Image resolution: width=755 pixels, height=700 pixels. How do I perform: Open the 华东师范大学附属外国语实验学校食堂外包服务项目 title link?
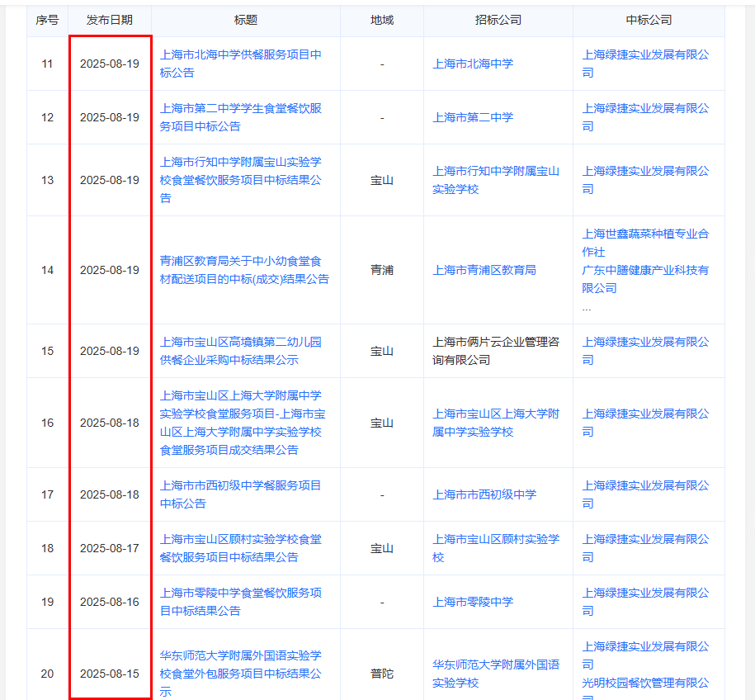tap(241, 673)
